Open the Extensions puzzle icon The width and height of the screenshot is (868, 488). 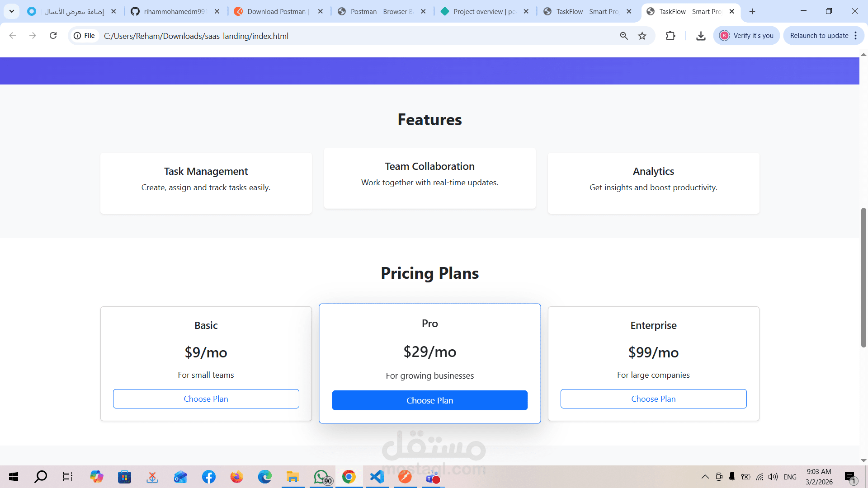click(x=670, y=36)
